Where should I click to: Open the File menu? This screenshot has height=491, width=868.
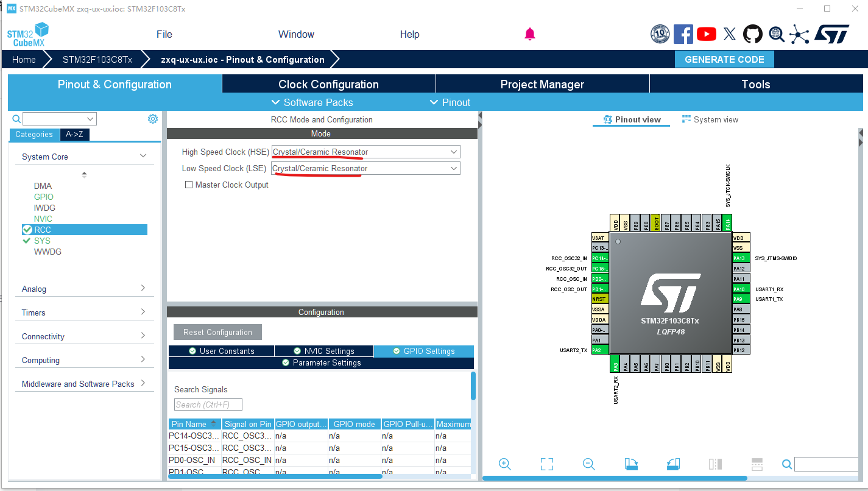pyautogui.click(x=164, y=34)
